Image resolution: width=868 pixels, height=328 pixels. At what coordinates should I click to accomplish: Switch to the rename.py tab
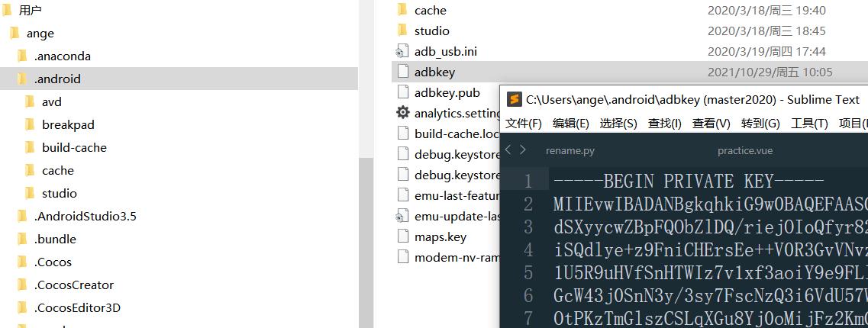coord(570,151)
